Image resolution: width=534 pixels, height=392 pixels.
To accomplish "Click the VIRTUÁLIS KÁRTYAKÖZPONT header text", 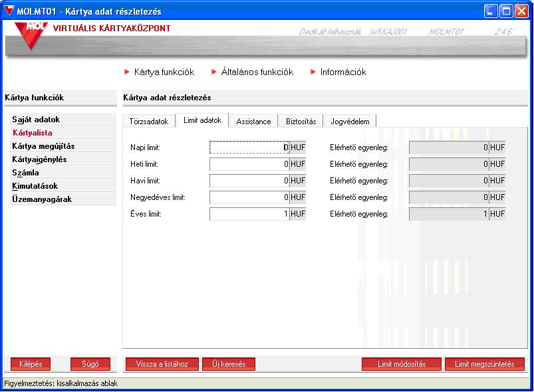I will [x=112, y=29].
